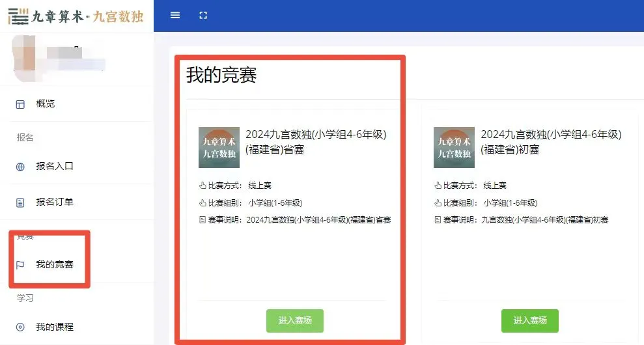
Task: Click the circle icon beside 我的课程
Action: [20, 327]
